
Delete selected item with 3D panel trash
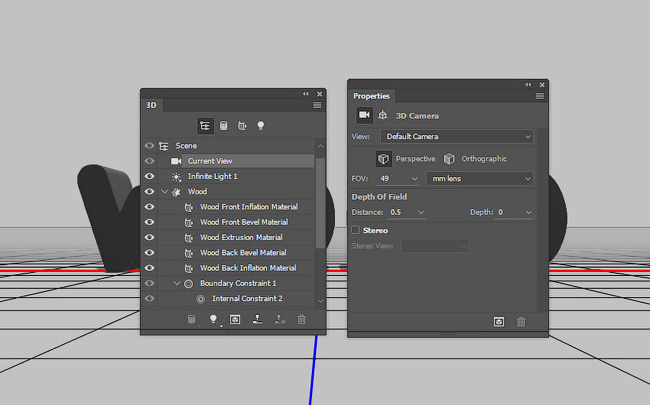pos(301,319)
